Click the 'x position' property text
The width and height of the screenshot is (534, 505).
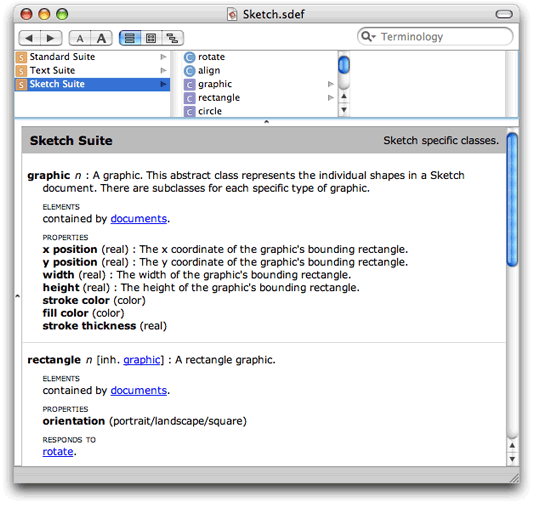(x=70, y=250)
